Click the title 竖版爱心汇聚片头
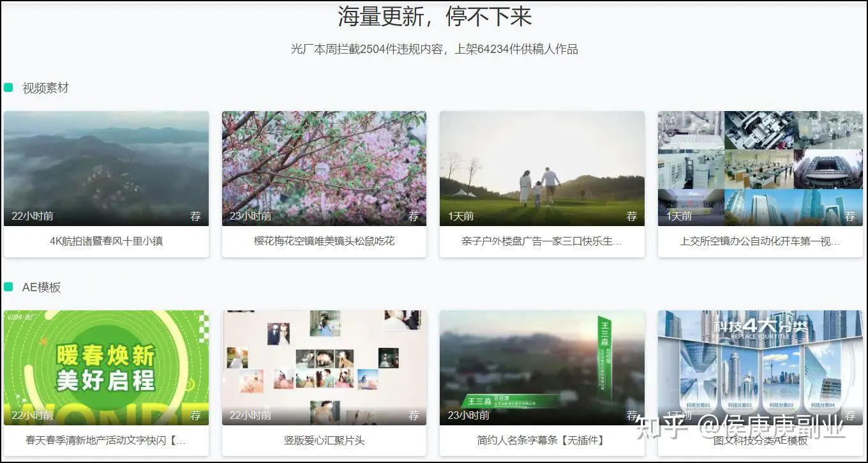Viewport: 868px width, 463px height. click(324, 441)
